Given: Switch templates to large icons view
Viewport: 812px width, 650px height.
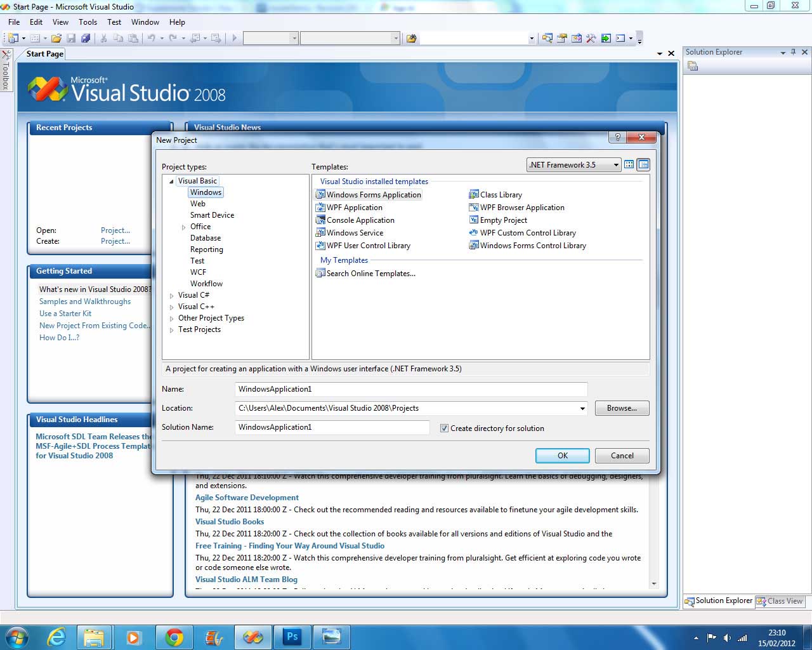Looking at the screenshot, I should 629,164.
